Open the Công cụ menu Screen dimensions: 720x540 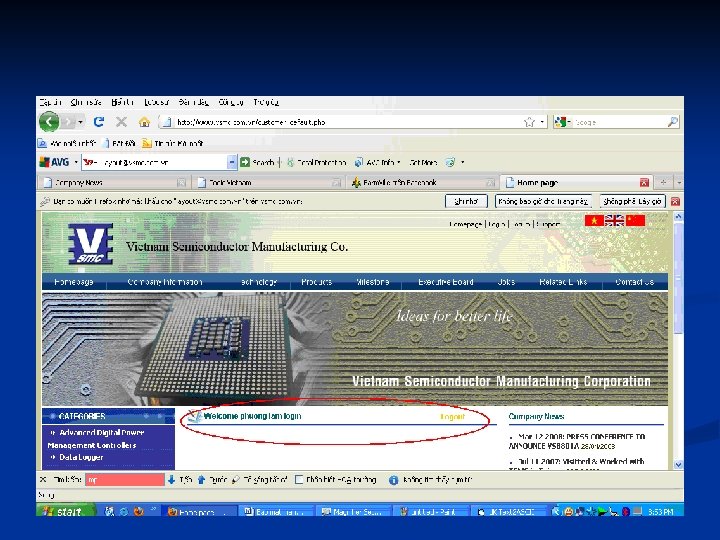click(231, 102)
